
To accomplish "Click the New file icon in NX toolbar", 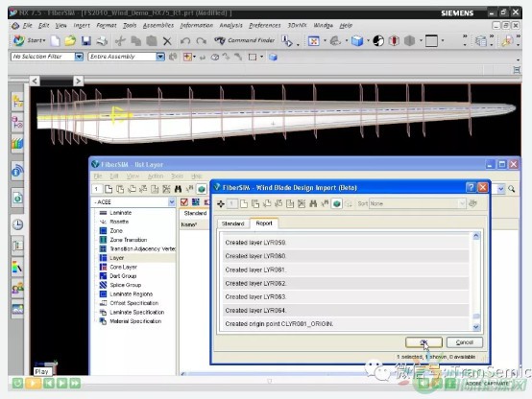I will click(x=56, y=41).
